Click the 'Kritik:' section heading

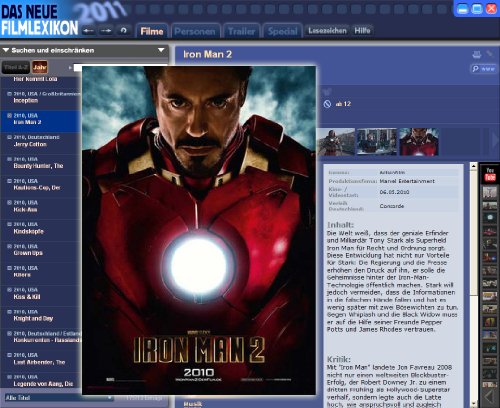tap(339, 359)
